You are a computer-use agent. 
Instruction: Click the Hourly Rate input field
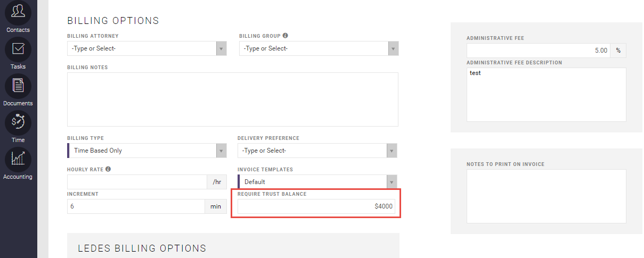pos(137,182)
